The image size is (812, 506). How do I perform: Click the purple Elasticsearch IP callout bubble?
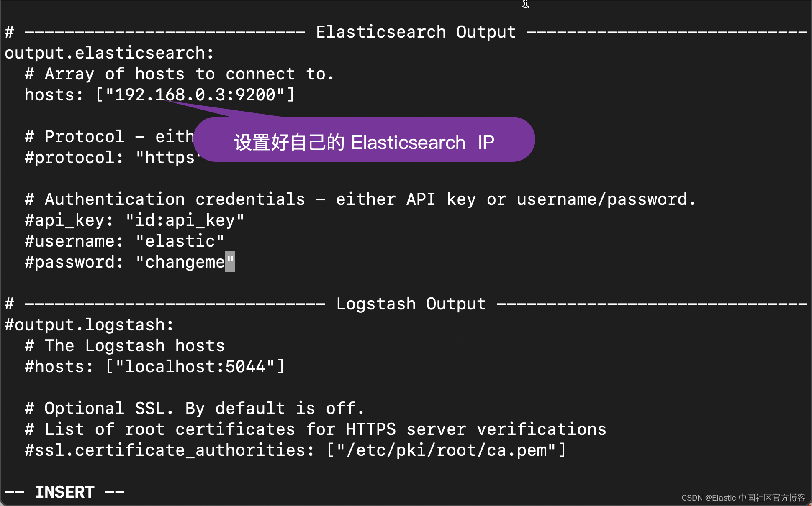pos(364,142)
